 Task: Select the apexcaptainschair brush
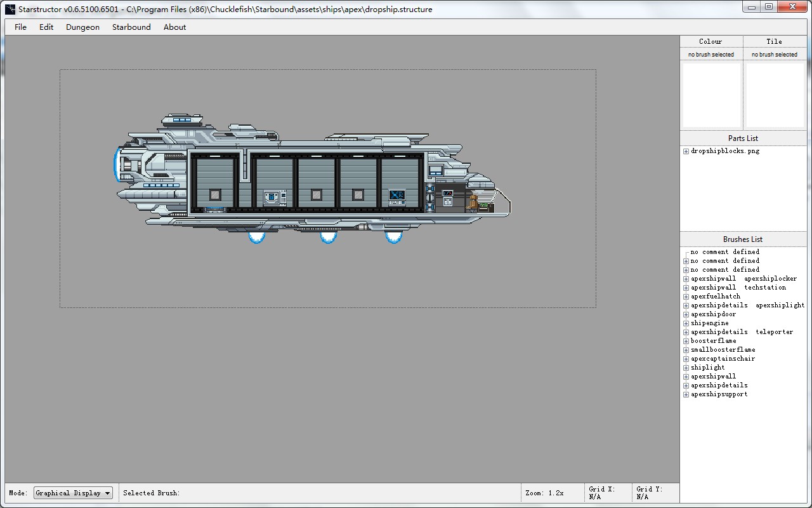click(723, 359)
